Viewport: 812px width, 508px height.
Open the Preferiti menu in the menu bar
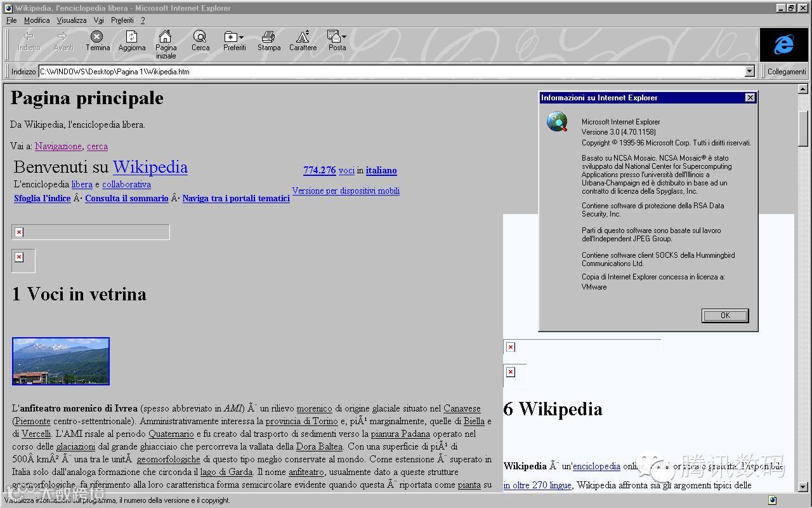[122, 20]
